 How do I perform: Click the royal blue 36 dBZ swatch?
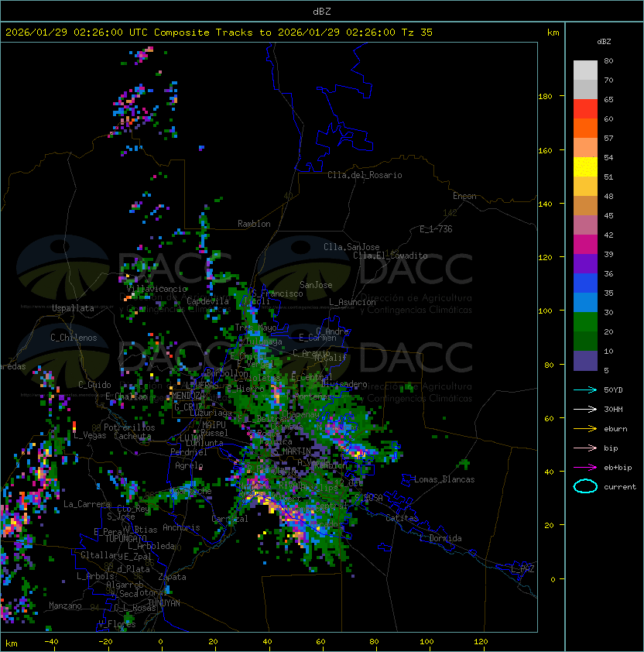point(585,283)
